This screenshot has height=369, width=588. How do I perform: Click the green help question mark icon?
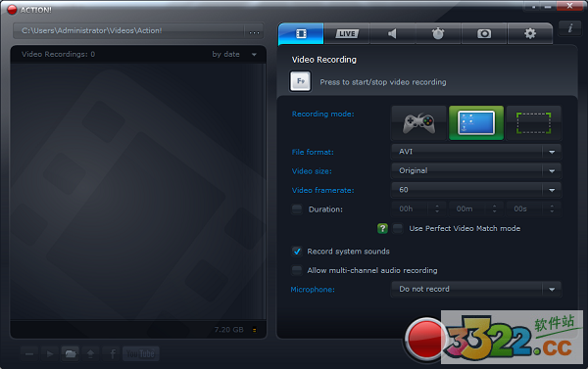[x=382, y=228]
